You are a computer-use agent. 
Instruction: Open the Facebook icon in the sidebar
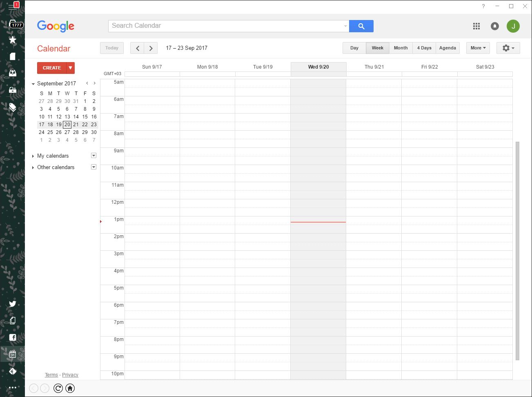(13, 337)
